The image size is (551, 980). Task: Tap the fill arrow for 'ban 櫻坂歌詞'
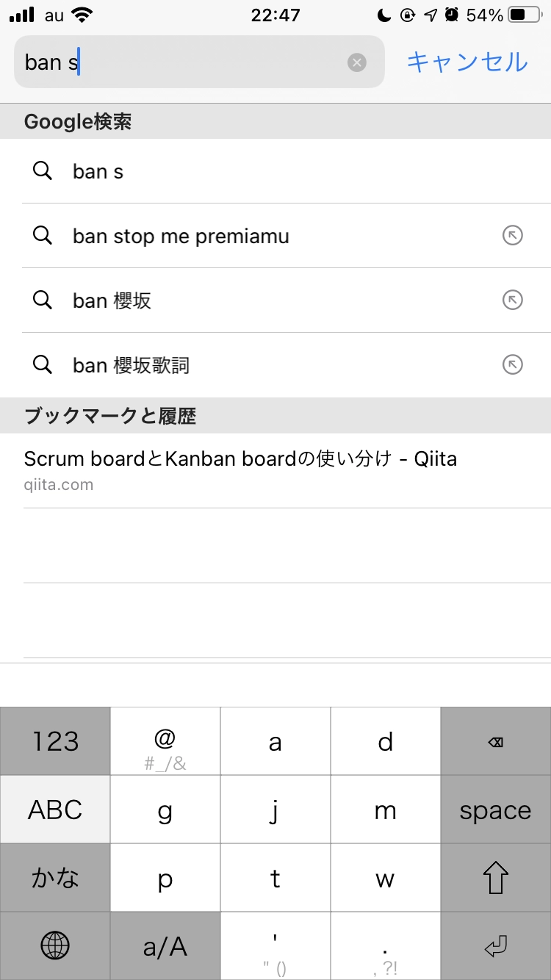(x=512, y=365)
